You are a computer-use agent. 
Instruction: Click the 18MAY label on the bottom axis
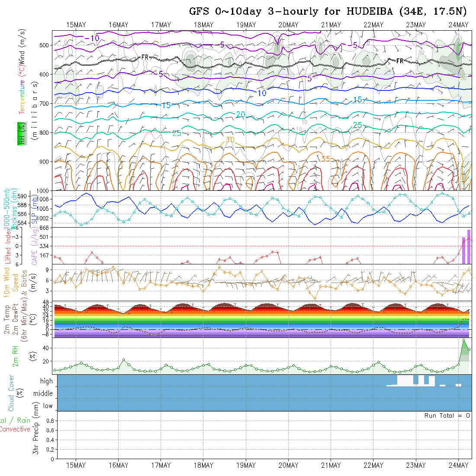click(x=203, y=465)
